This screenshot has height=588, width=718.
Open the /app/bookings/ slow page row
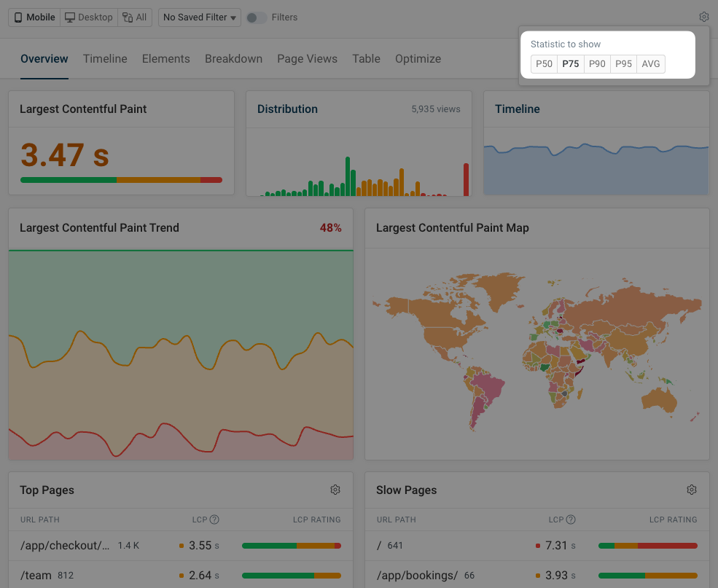(417, 575)
